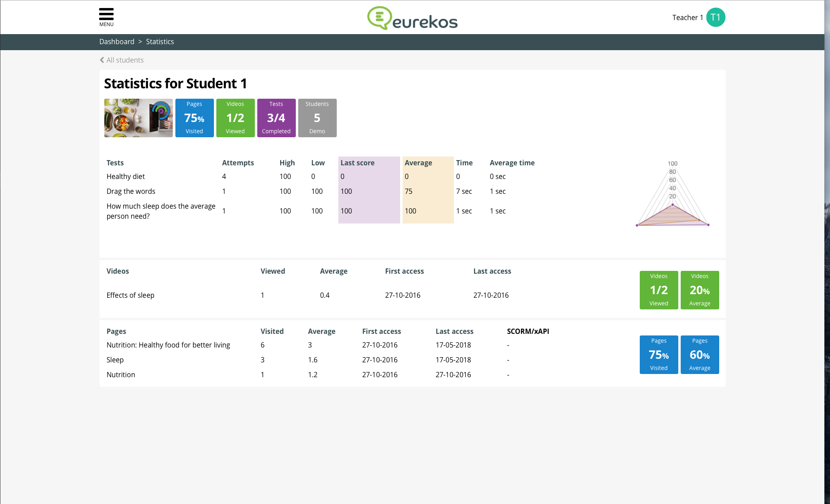This screenshot has width=830, height=504.
Task: Select Statistics in the breadcrumb
Action: coord(160,42)
